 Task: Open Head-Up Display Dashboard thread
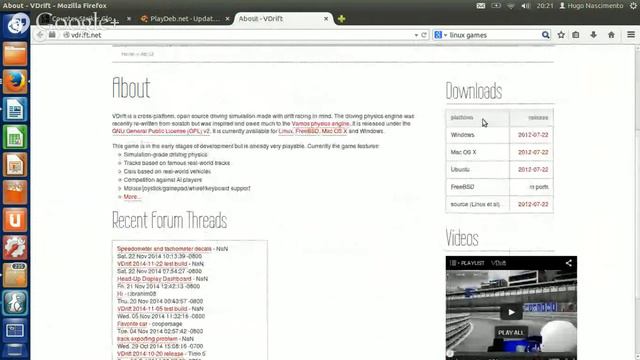pyautogui.click(x=154, y=279)
